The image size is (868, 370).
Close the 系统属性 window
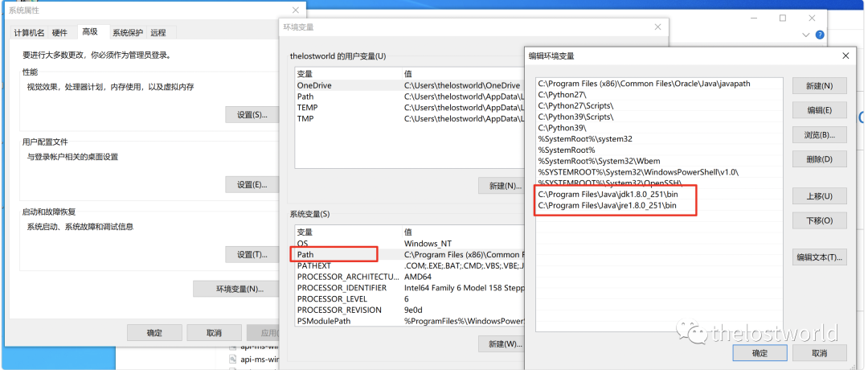296,10
